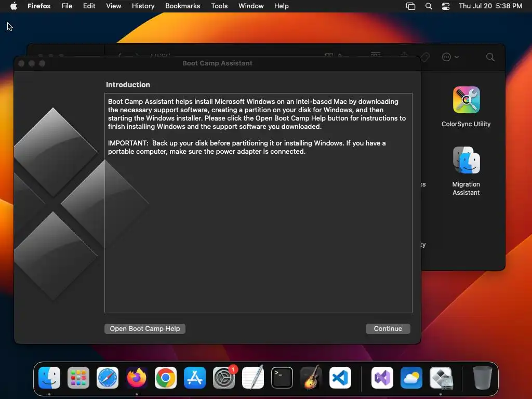
Task: Open the Tools menu
Action: click(x=219, y=6)
